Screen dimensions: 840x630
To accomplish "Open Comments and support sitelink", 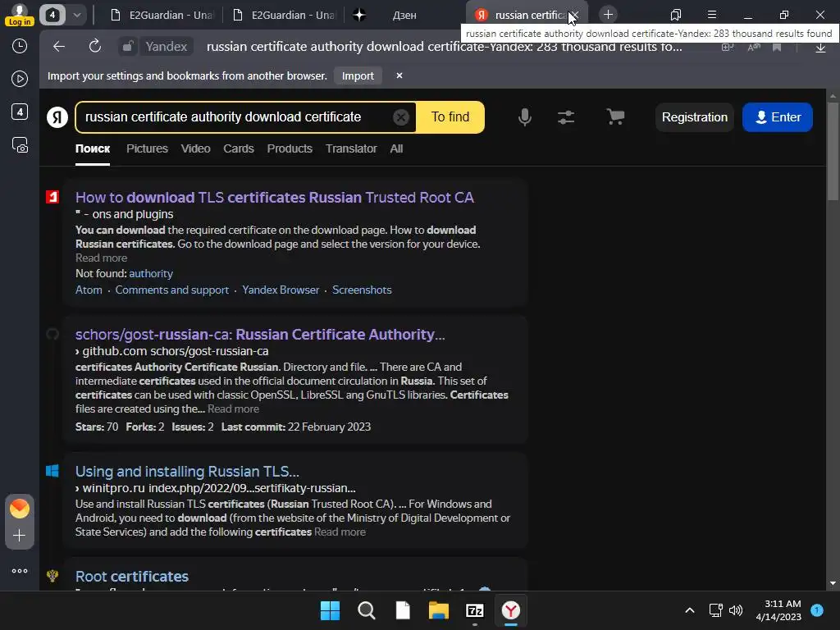I will point(172,290).
